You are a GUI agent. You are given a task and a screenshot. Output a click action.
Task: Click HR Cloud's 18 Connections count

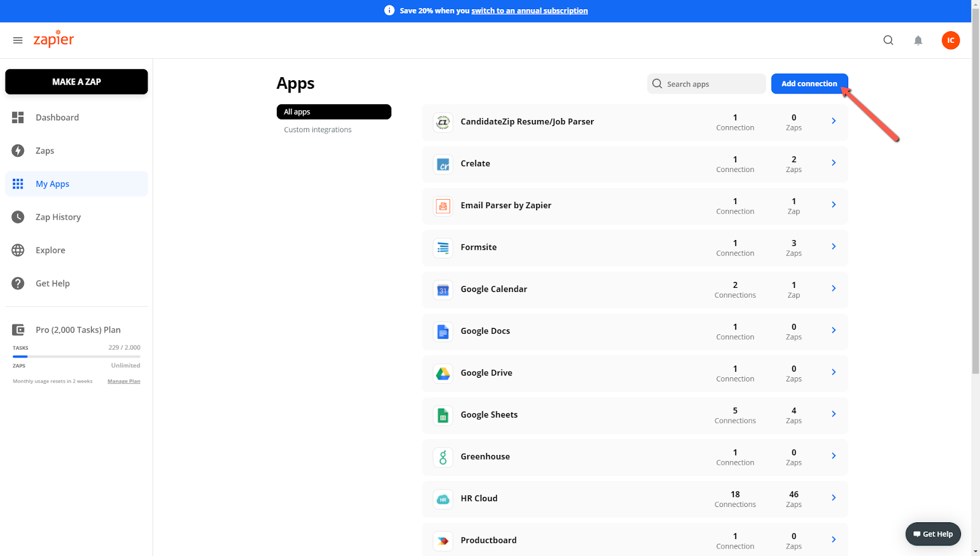(x=735, y=499)
